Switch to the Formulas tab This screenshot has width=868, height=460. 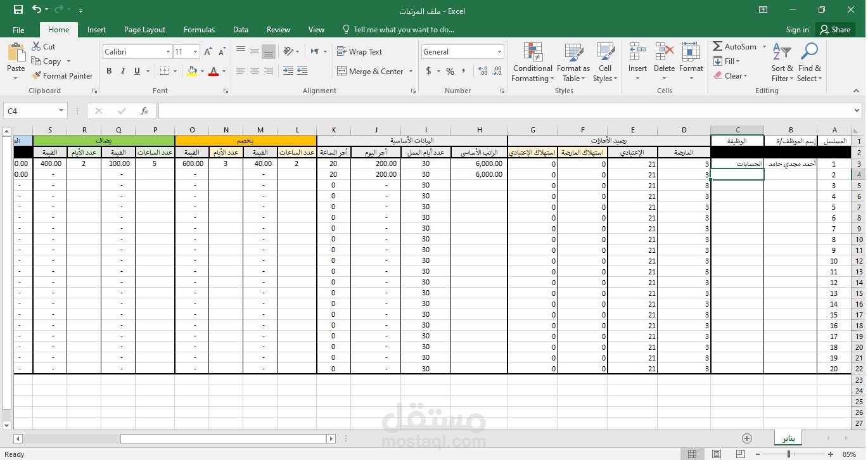tap(199, 30)
